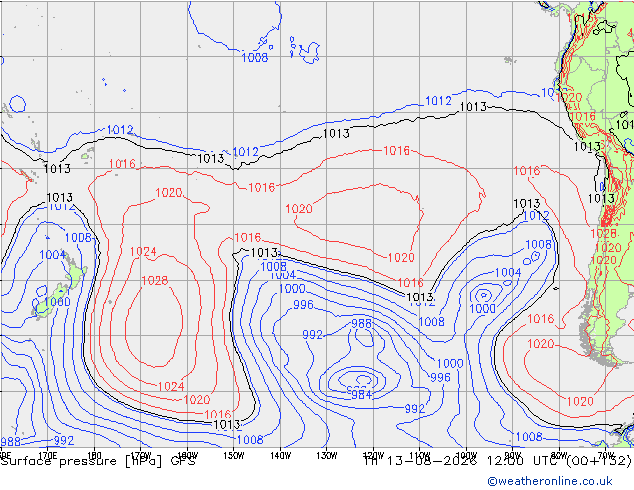Viewport: 634px width, 490px height.
Task: Select the 984 low-pressure centre label
Action: point(361,394)
